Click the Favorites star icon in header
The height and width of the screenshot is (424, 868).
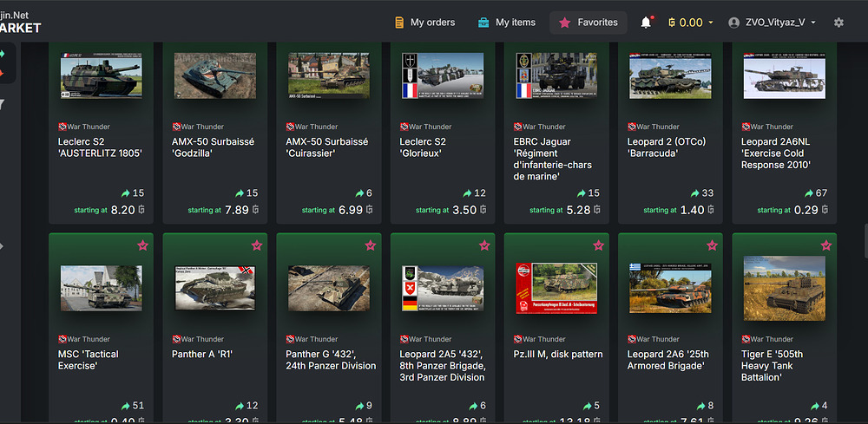click(x=565, y=23)
